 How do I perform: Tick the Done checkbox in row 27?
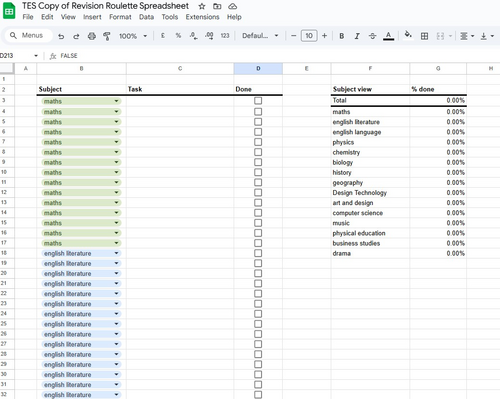click(258, 344)
